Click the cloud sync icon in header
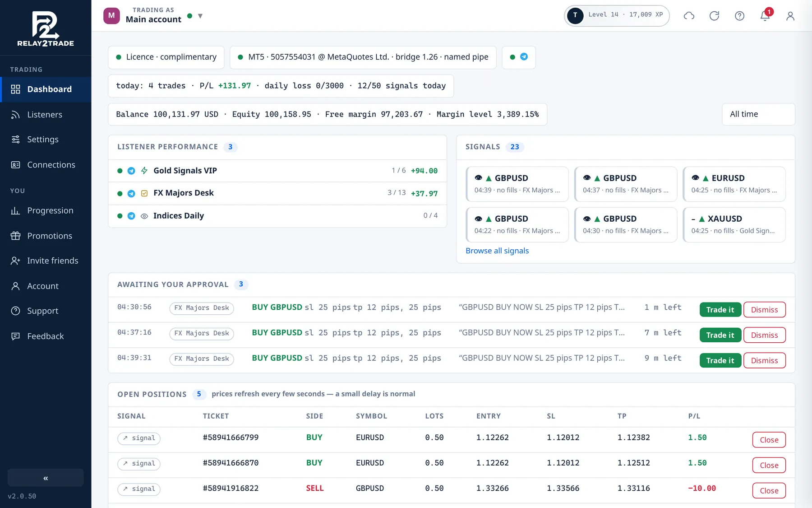This screenshot has height=508, width=812. 689,16
